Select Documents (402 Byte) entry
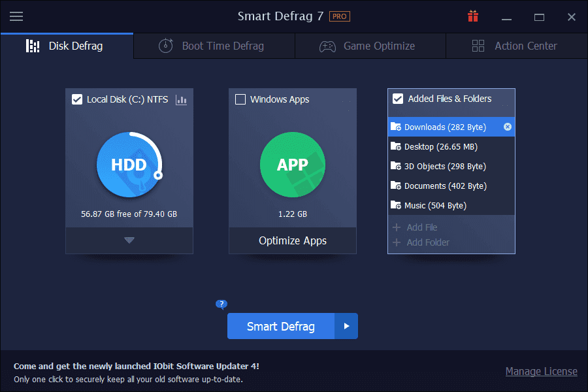The height and width of the screenshot is (392, 588). pos(451,186)
